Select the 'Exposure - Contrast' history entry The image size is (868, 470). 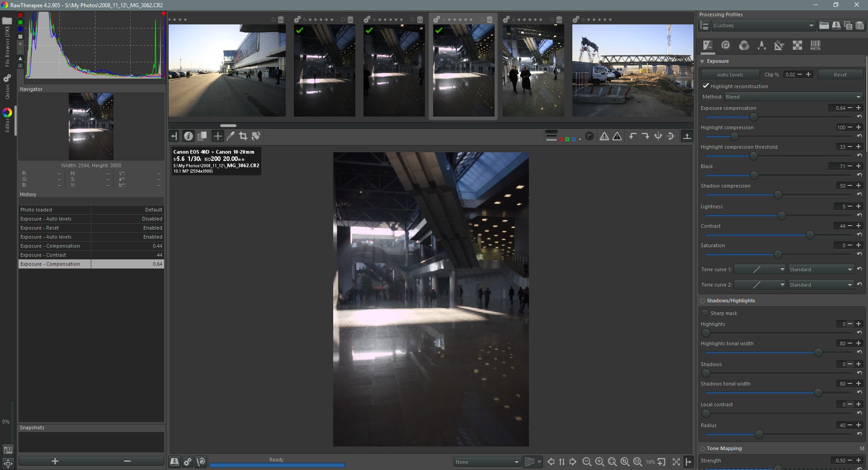pyautogui.click(x=54, y=255)
